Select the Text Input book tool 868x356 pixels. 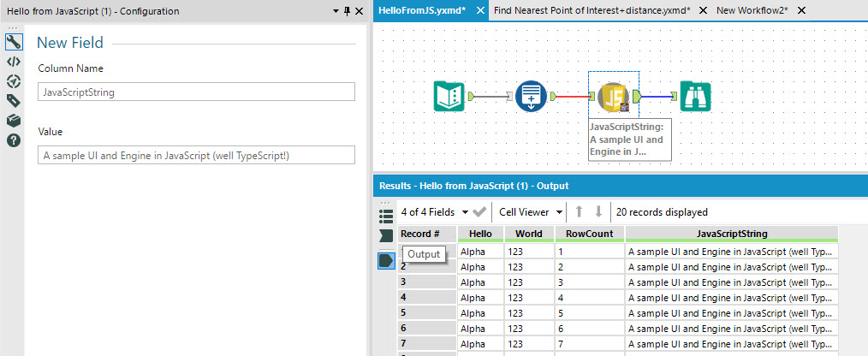pyautogui.click(x=449, y=97)
